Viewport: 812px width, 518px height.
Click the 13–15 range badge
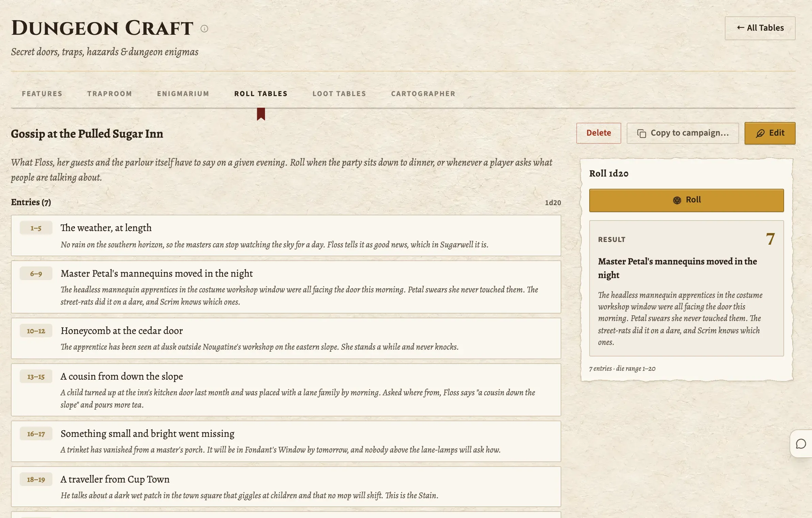[36, 377]
